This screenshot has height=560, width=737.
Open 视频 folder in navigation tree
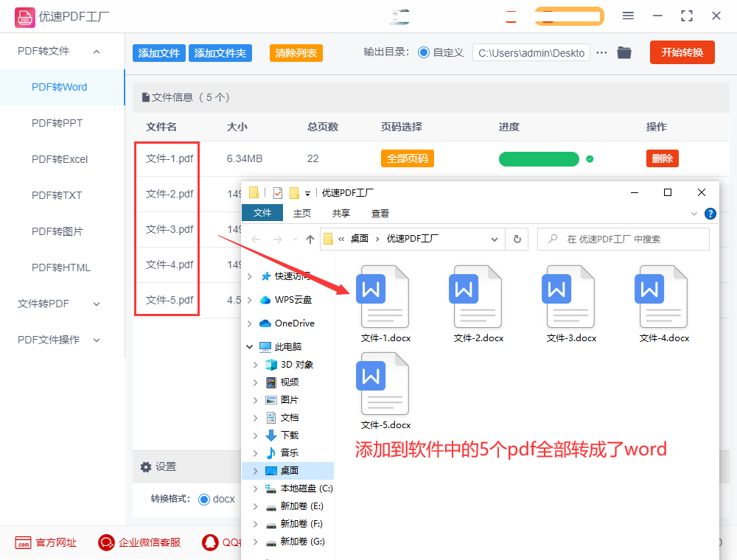point(282,382)
